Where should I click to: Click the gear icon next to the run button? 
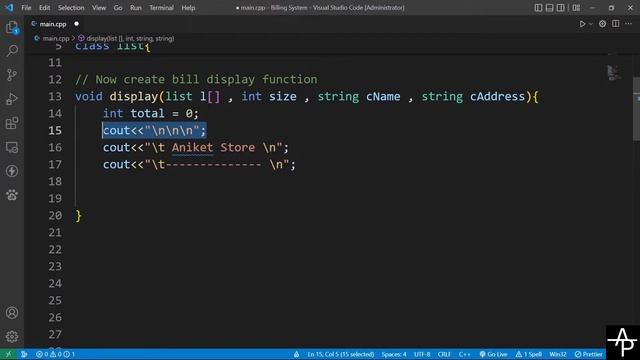click(x=602, y=24)
